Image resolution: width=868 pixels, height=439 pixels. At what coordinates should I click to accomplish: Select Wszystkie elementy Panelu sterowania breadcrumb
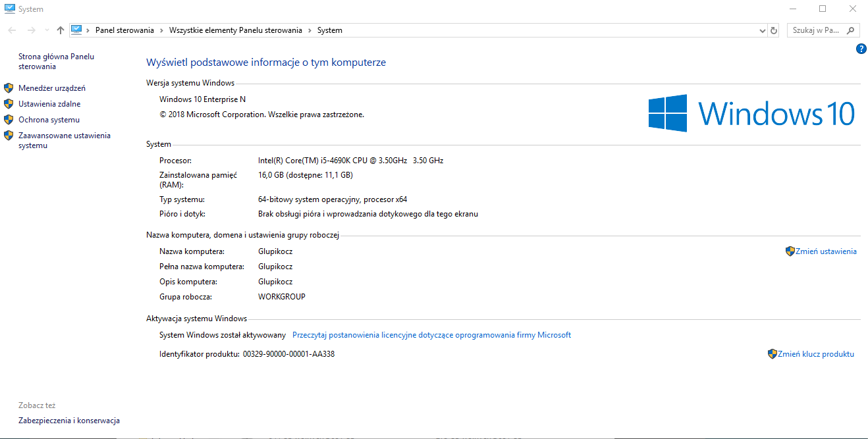pos(235,30)
